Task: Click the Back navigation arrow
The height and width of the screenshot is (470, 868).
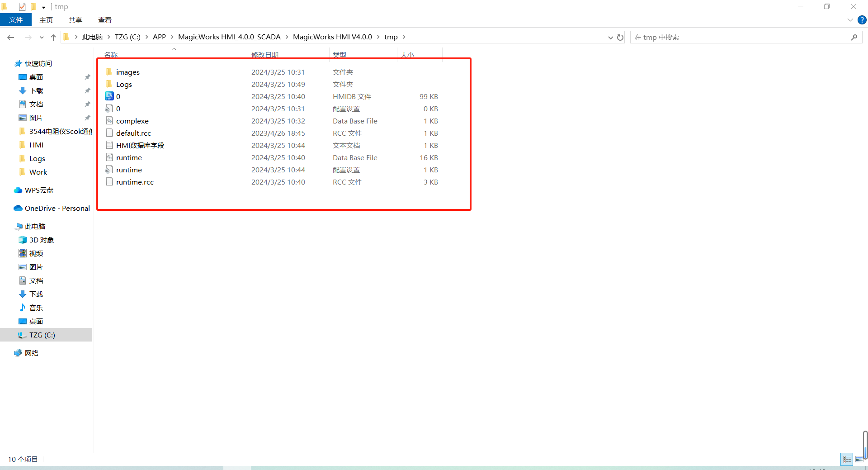Action: 11,37
